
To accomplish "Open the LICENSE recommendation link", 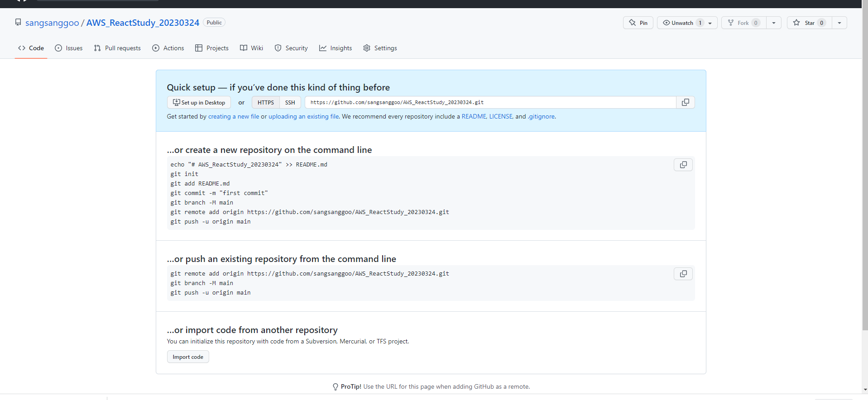I will 501,116.
